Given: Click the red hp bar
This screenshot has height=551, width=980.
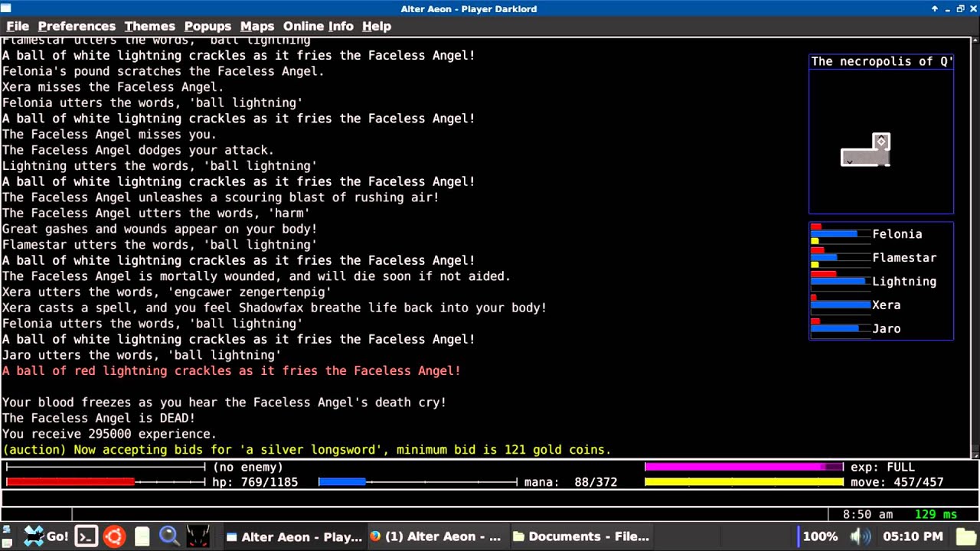Looking at the screenshot, I should (70, 482).
